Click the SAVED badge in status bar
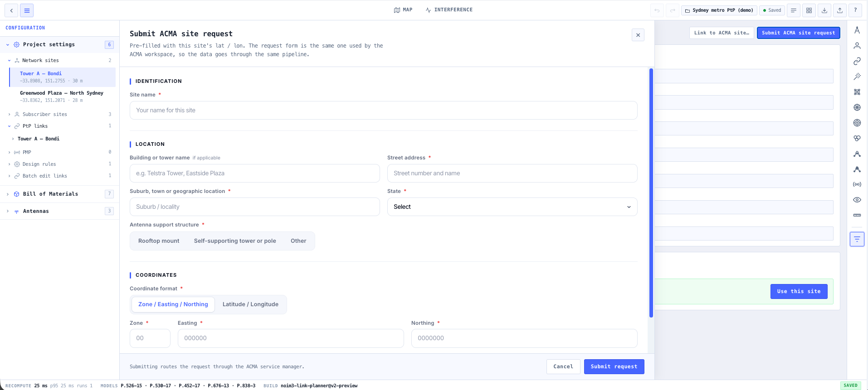The height and width of the screenshot is (390, 868). (851, 385)
